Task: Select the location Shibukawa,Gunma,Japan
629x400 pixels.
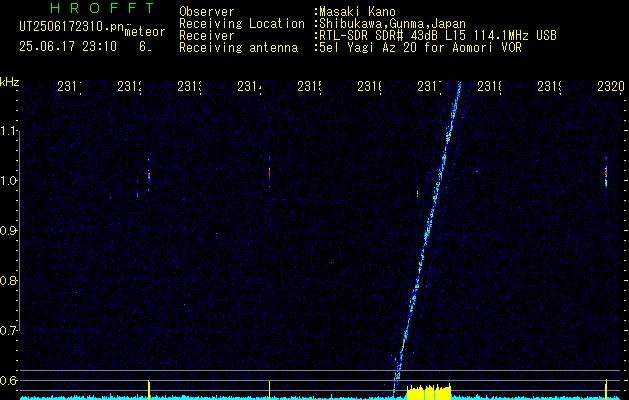Action: pos(392,24)
